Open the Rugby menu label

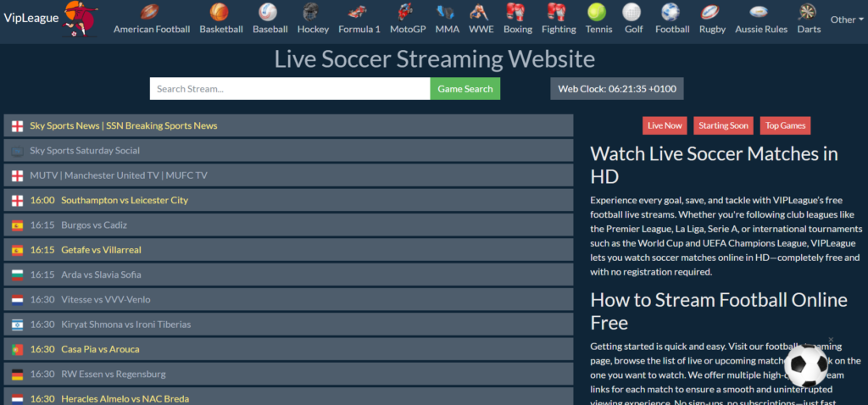click(712, 30)
